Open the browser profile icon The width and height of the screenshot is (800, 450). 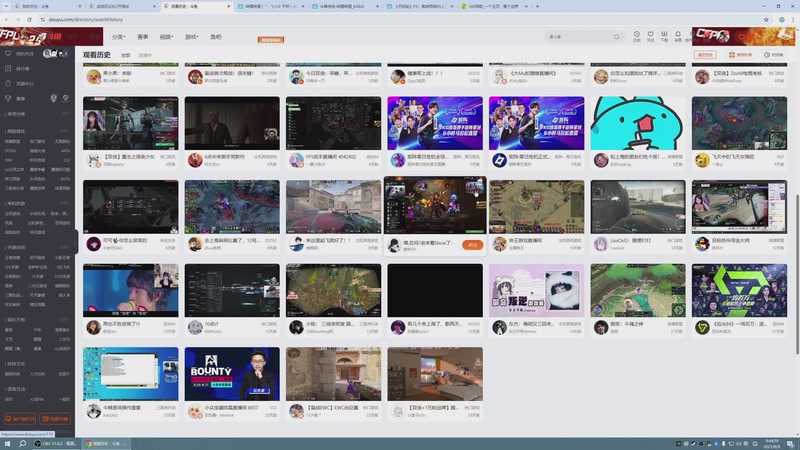click(782, 19)
